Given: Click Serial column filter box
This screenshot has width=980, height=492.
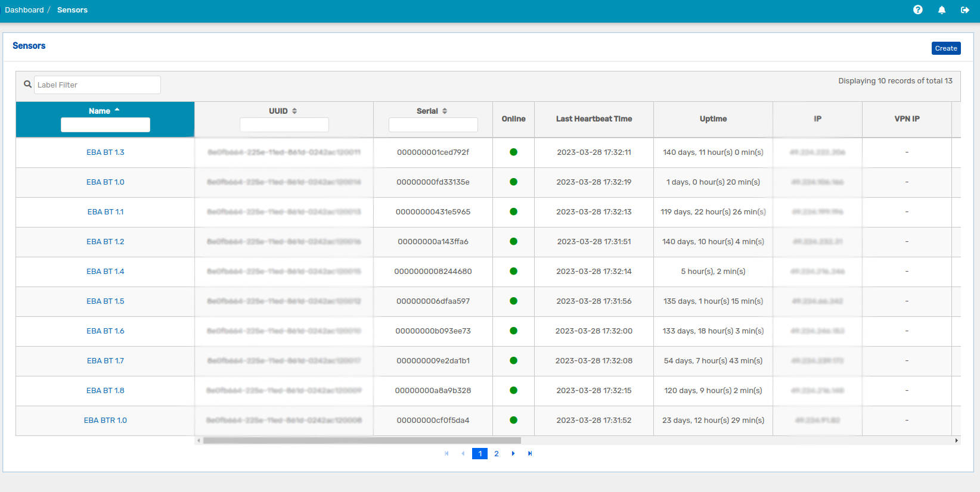Looking at the screenshot, I should [x=433, y=124].
